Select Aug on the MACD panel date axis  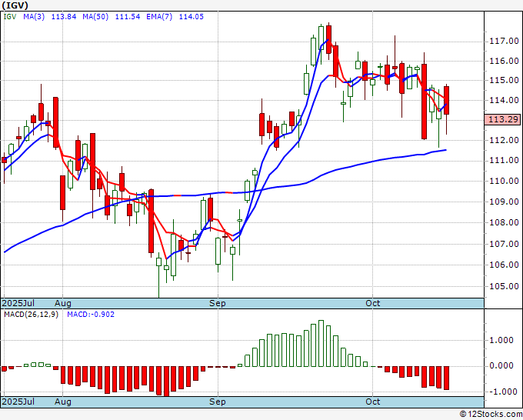63,402
